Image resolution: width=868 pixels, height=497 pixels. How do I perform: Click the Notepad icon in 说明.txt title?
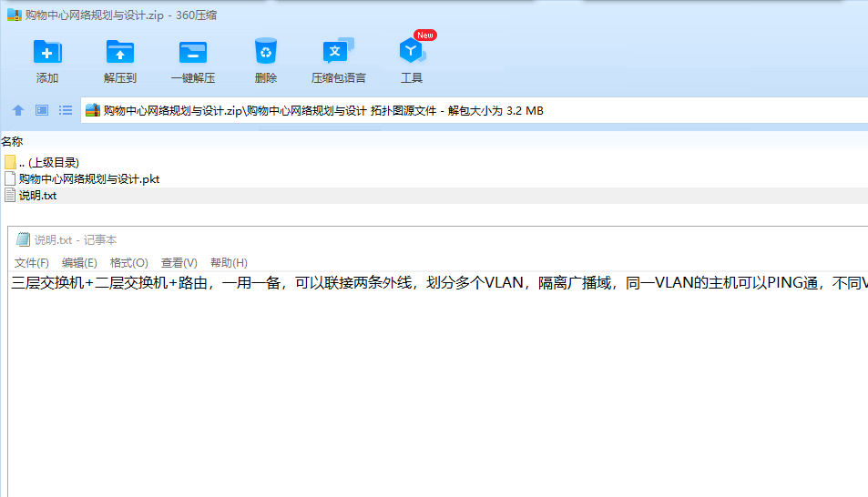coord(23,239)
